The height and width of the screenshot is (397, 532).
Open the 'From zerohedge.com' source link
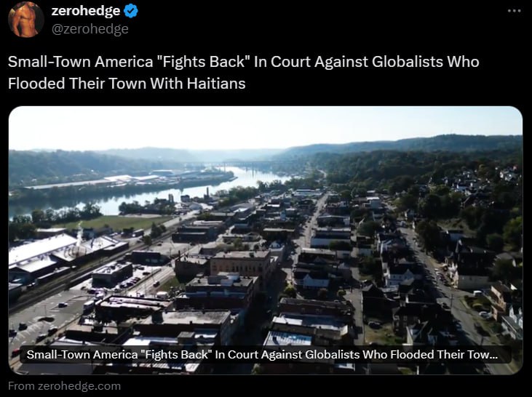click(65, 386)
